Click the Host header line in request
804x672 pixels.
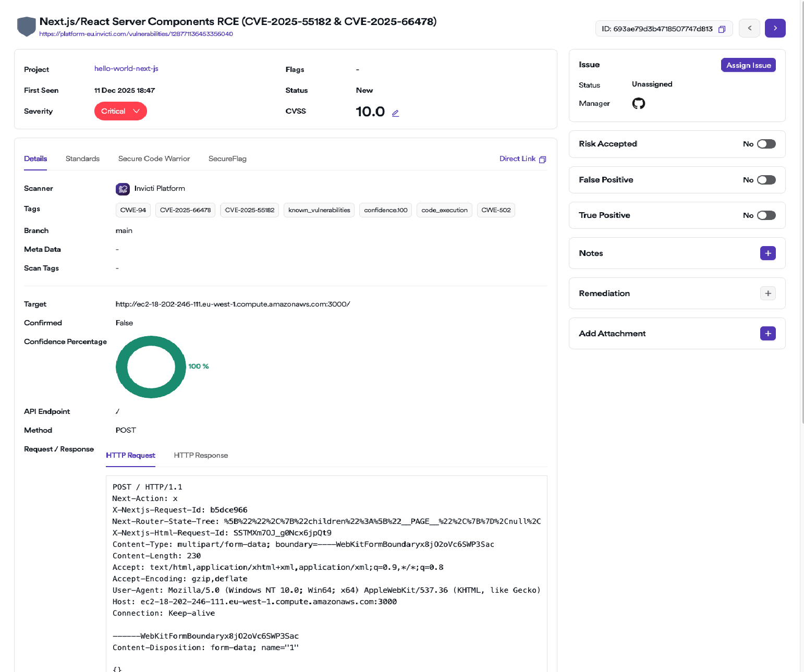[254, 602]
